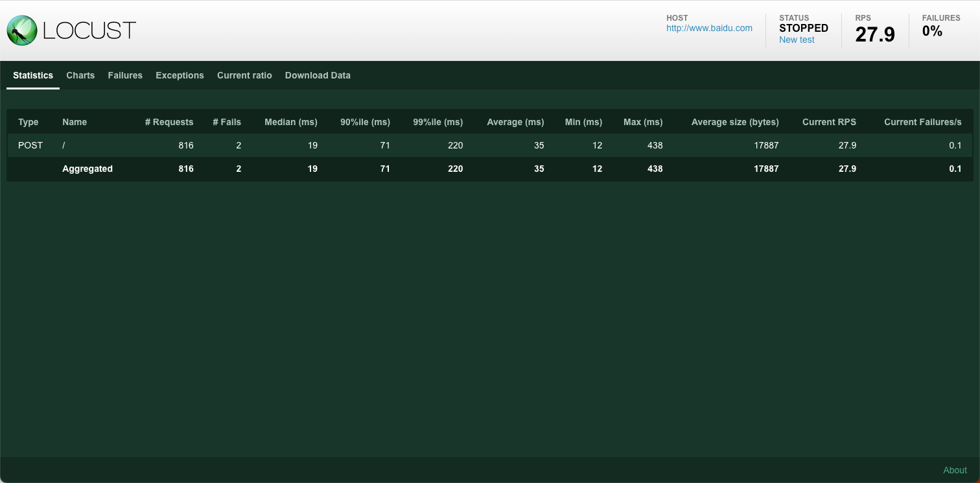Viewport: 980px width, 483px height.
Task: Sort by Average size (bytes) header
Action: (735, 122)
